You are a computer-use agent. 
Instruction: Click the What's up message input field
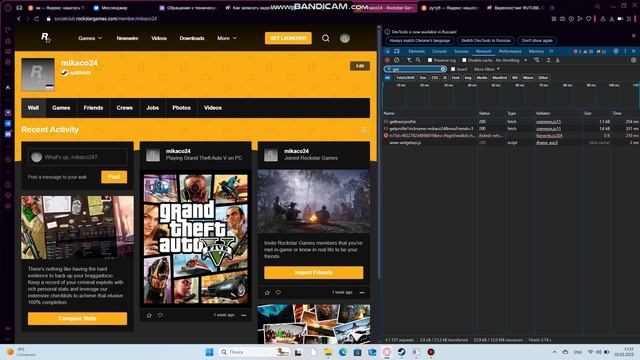click(x=78, y=157)
